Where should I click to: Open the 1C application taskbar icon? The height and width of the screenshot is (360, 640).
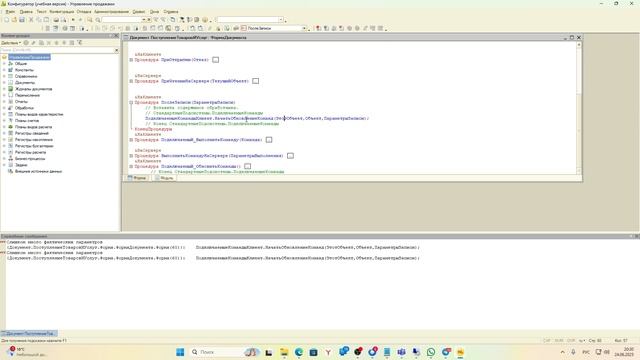(x=460, y=352)
